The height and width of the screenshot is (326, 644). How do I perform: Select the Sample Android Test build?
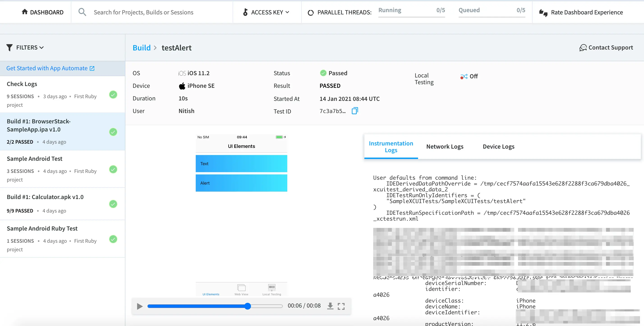click(34, 158)
